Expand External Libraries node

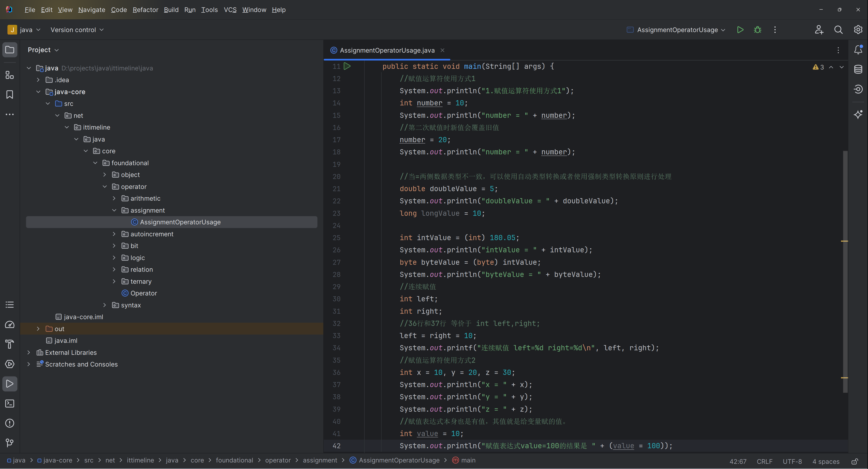click(x=29, y=353)
